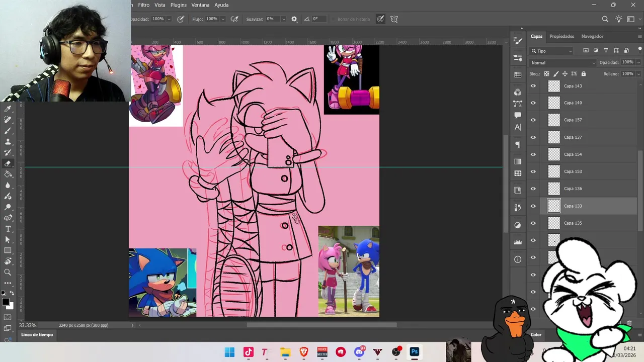
Task: Hide layer Capa 140
Action: 533,103
